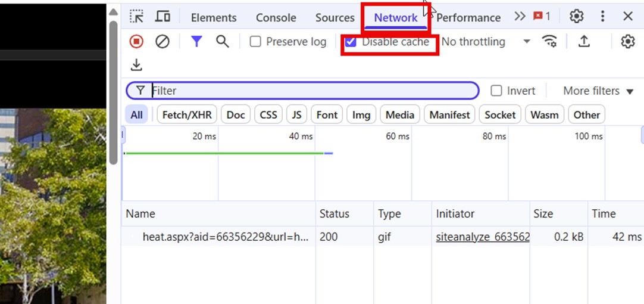Filter by Img requests
The width and height of the screenshot is (644, 304).
361,115
